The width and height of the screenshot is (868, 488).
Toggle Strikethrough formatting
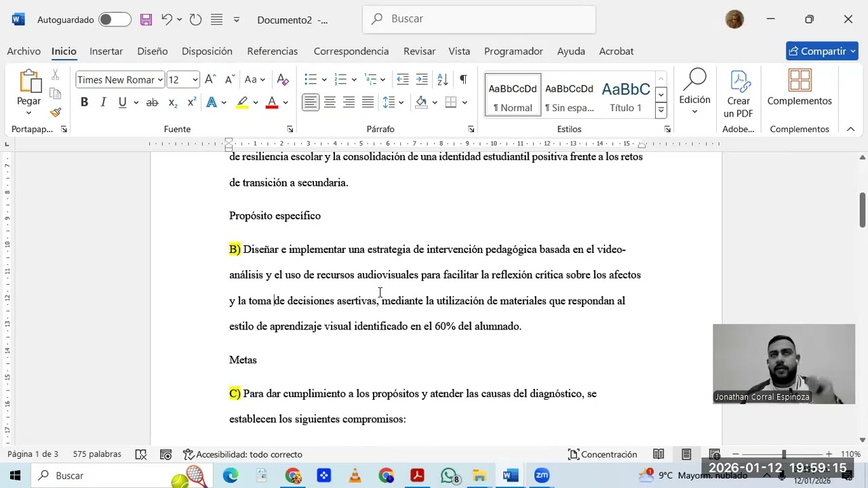pos(152,102)
